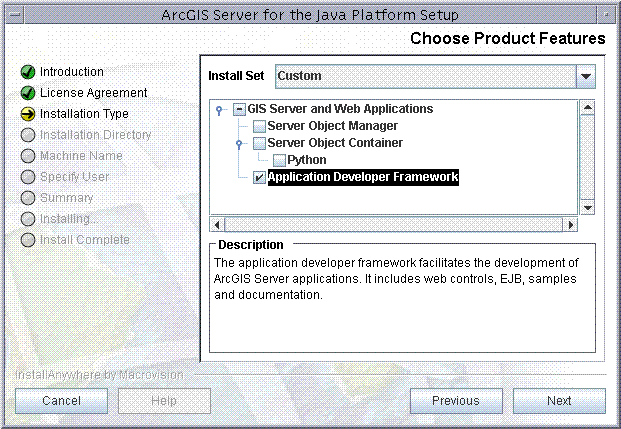Click the feature tree scroll down arrow
Viewport: 621px width, 429px height.
587,207
